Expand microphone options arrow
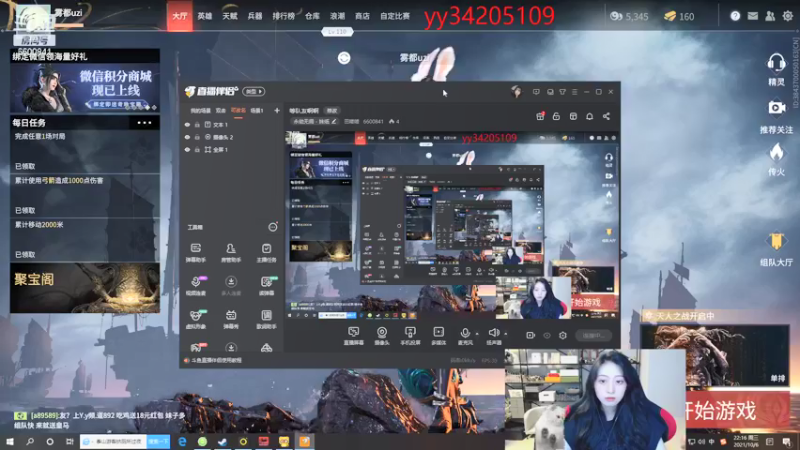Viewport: 800px width, 450px height. coord(477,334)
